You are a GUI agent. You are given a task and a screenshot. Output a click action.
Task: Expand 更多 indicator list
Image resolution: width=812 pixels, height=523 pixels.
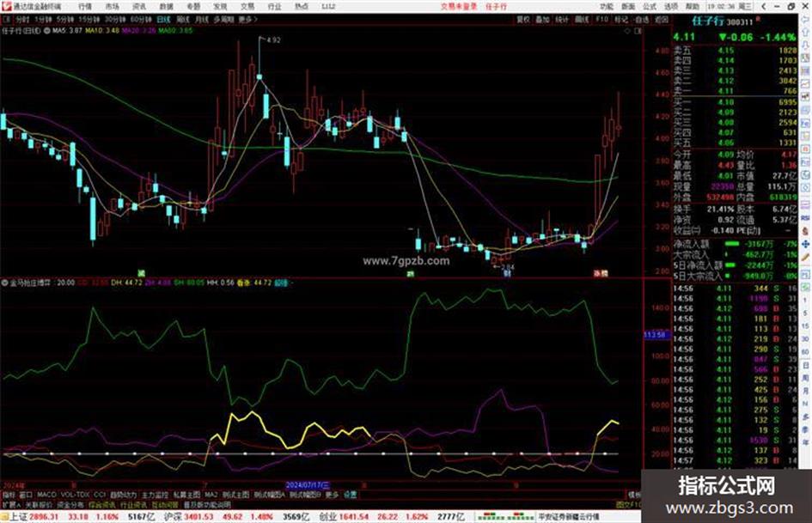[332, 495]
